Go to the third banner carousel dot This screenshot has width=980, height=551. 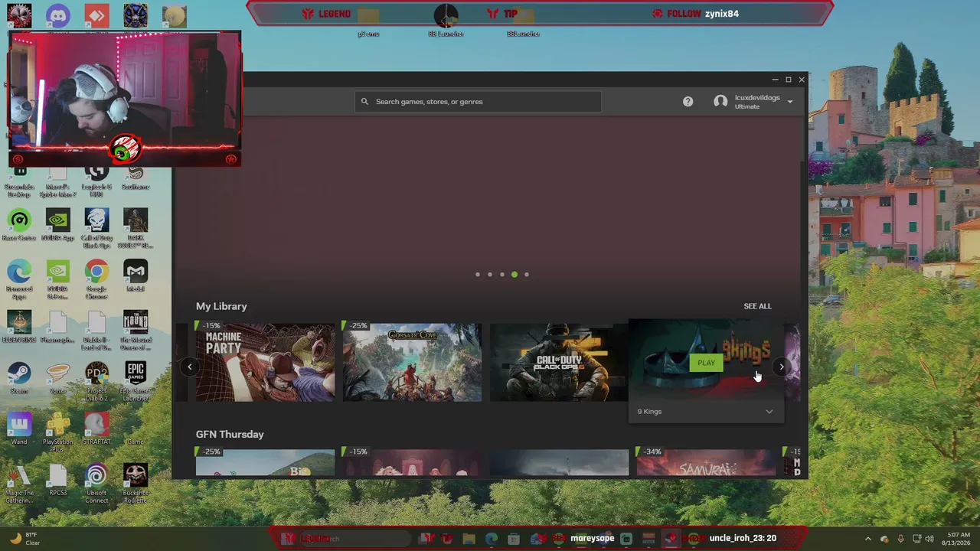point(502,275)
